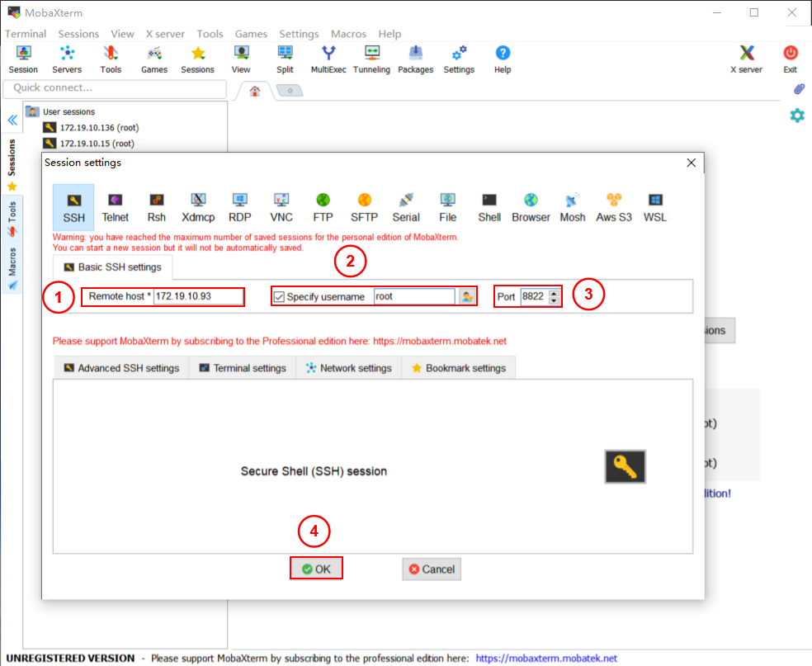
Task: Click the Quick connect search box
Action: 115,88
